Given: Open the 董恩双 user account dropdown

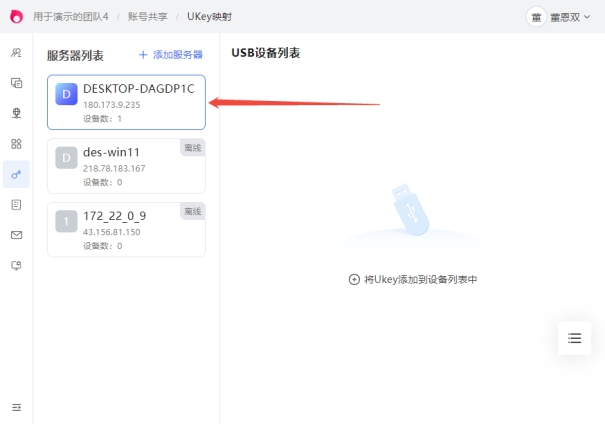Looking at the screenshot, I should 560,17.
